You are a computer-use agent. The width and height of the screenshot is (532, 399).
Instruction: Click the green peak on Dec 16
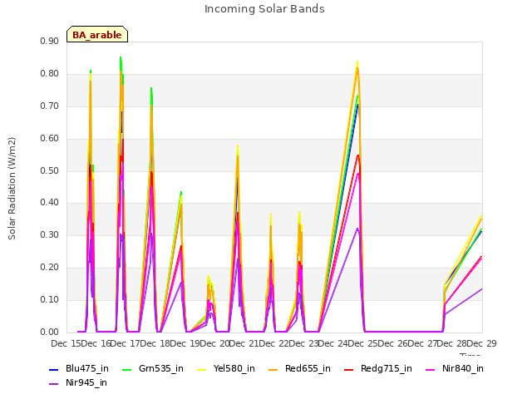tap(121, 57)
